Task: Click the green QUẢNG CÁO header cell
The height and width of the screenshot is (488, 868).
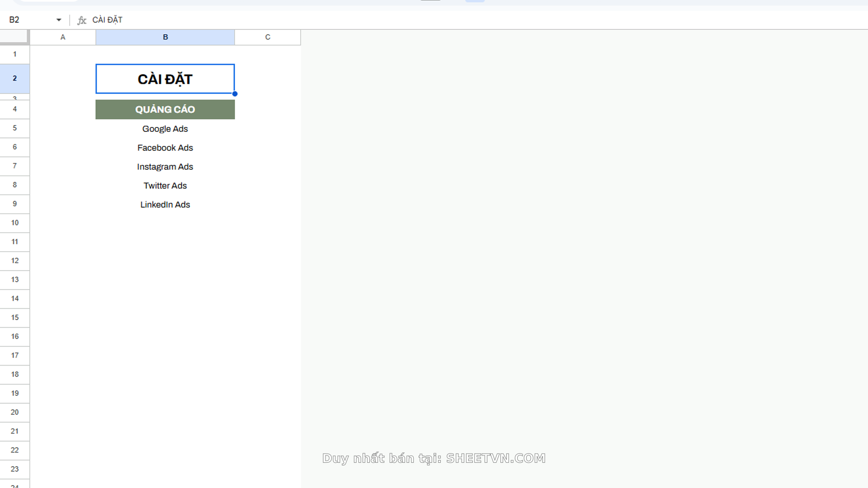Action: (x=165, y=109)
